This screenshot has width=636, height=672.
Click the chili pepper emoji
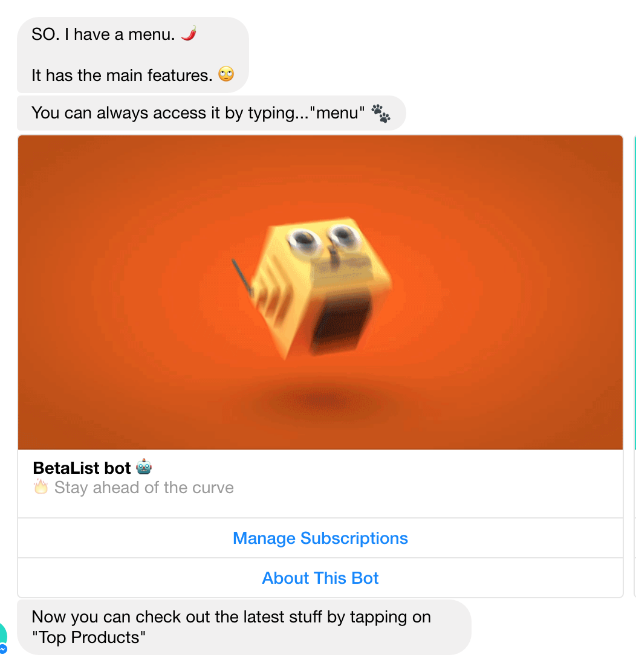click(189, 33)
